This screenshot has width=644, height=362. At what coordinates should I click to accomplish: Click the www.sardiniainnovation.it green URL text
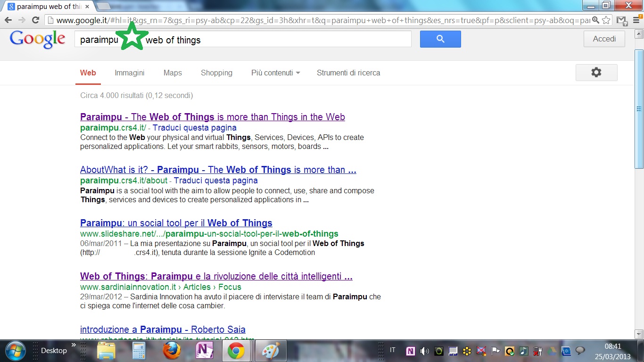tap(128, 287)
